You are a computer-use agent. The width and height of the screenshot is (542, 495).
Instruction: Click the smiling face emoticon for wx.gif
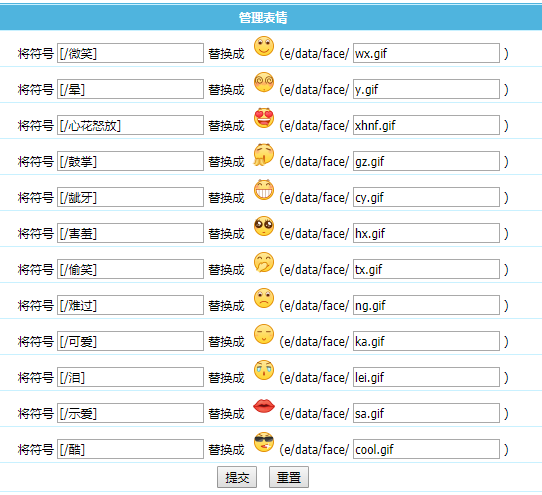[264, 46]
